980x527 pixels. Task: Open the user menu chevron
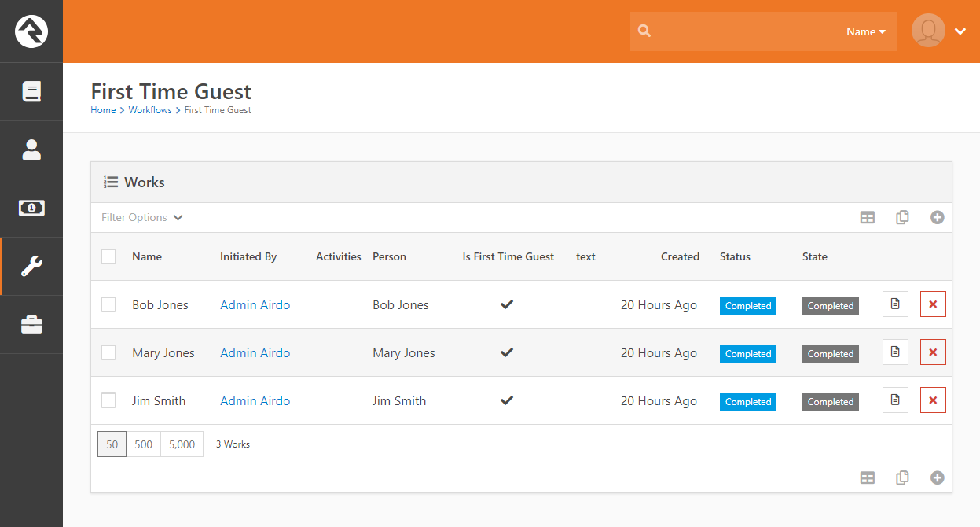[x=960, y=31]
